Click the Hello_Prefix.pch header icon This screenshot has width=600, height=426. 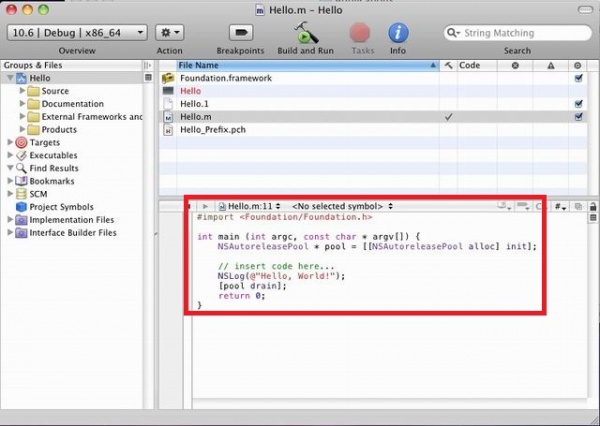[168, 130]
